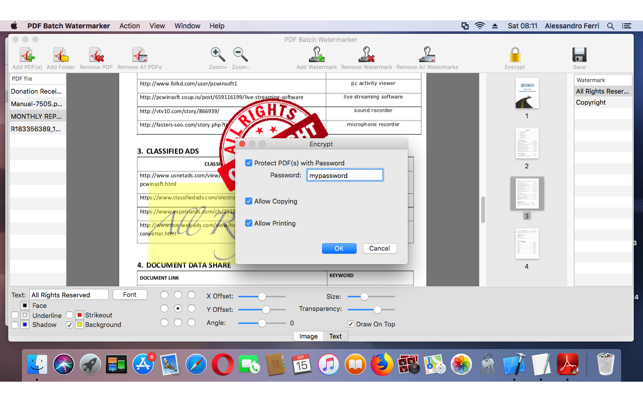Select the center position radio button
This screenshot has height=402, width=643.
pos(178,308)
